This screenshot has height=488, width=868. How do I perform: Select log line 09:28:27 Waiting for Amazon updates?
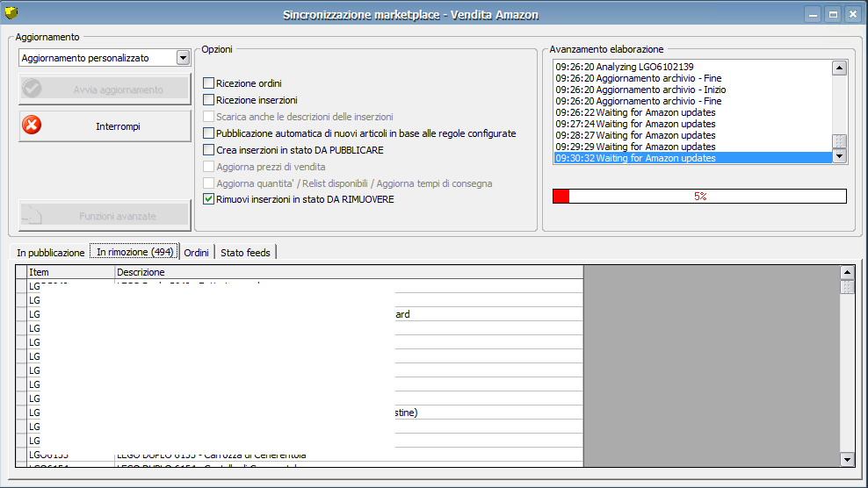[693, 135]
